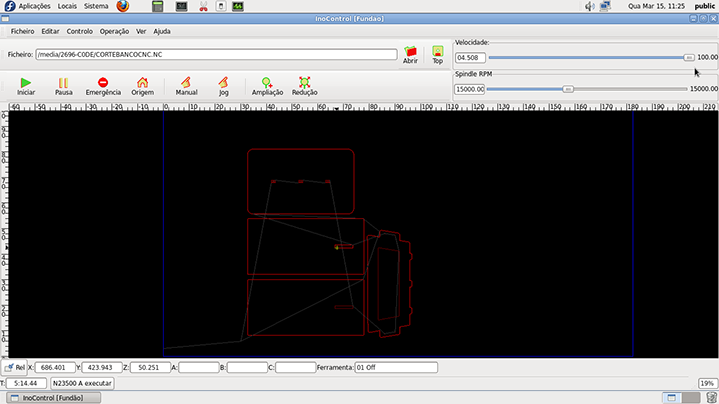Click the InoControl window menu icon
This screenshot has height=404, width=719.
point(5,19)
